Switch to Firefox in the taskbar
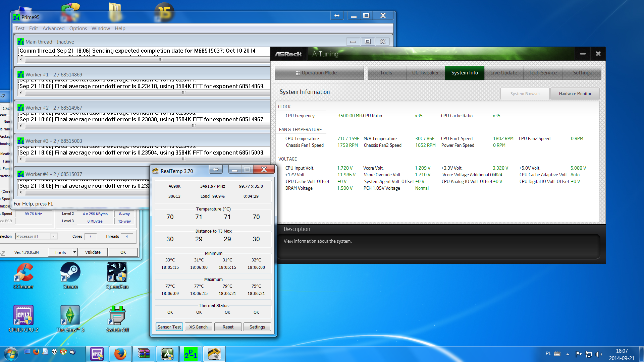Screen dimensions: 644x362 pyautogui.click(x=120, y=354)
